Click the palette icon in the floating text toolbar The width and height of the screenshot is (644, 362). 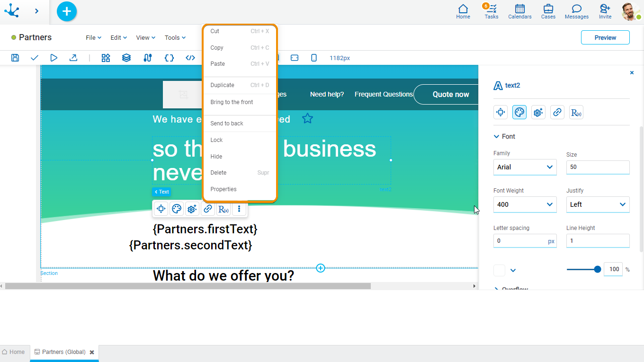pyautogui.click(x=177, y=209)
